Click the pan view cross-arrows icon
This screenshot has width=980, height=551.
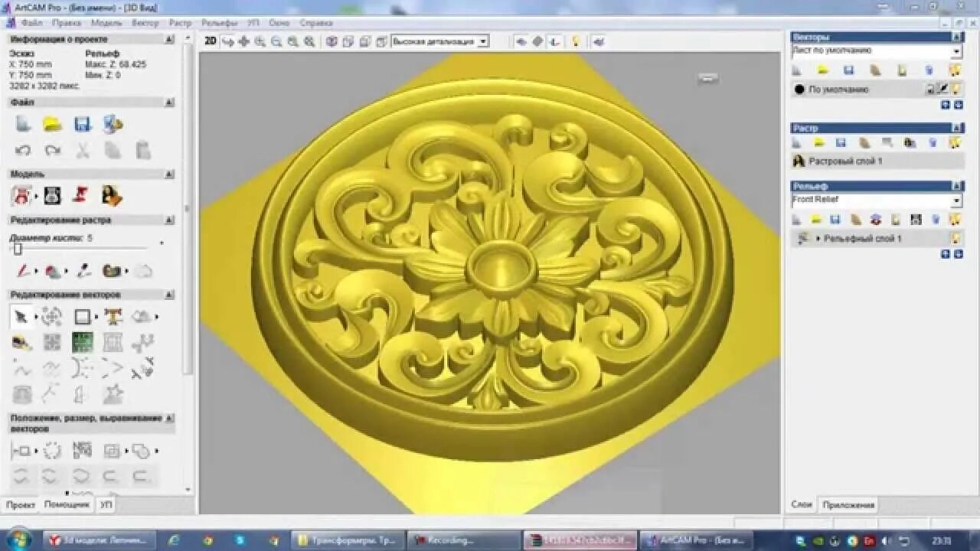pos(243,41)
